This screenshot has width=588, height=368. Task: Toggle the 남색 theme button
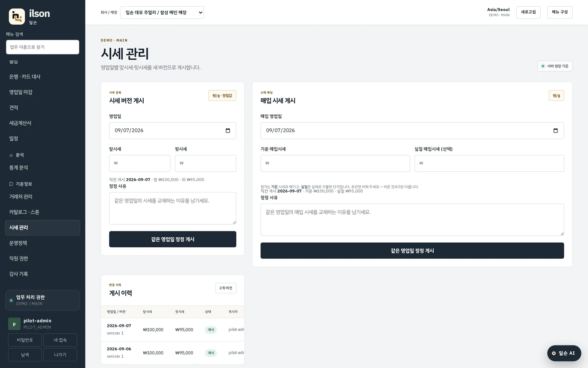click(25, 355)
